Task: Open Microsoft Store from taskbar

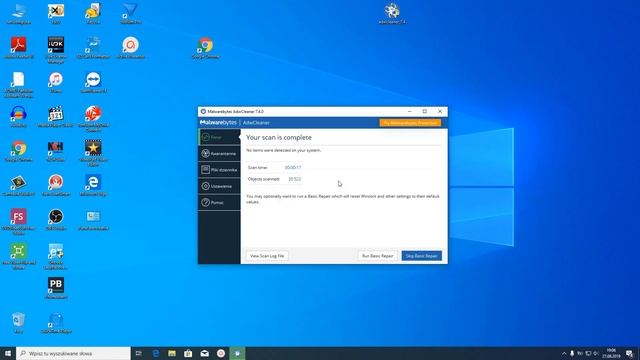Action: coord(188,353)
